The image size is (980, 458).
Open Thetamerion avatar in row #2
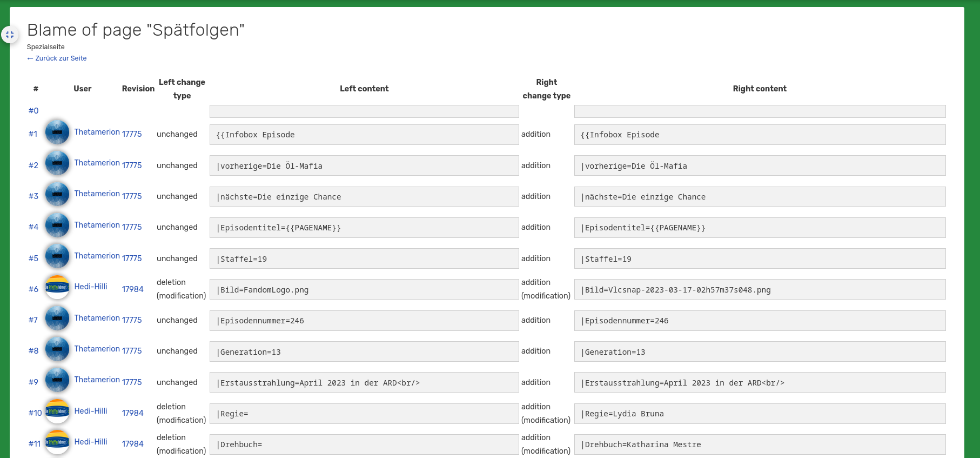click(x=57, y=163)
